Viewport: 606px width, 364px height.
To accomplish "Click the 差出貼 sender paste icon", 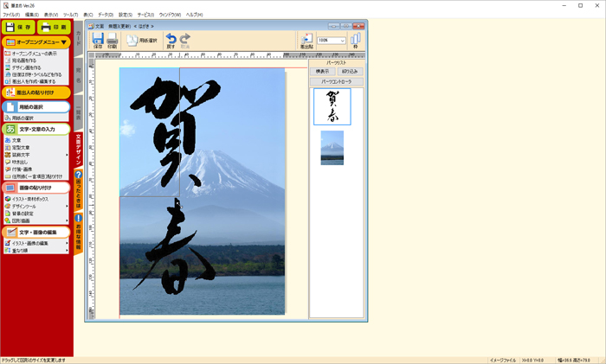I will (x=306, y=41).
